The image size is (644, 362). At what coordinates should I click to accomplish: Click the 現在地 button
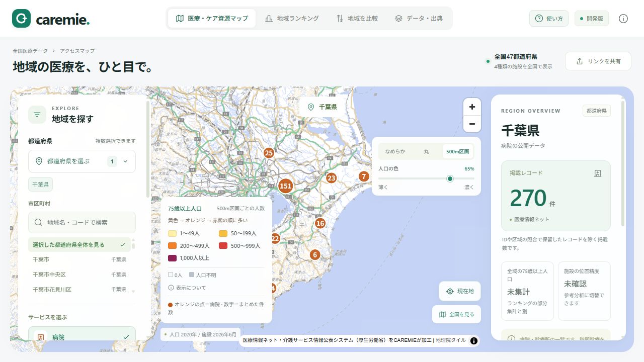click(x=460, y=291)
